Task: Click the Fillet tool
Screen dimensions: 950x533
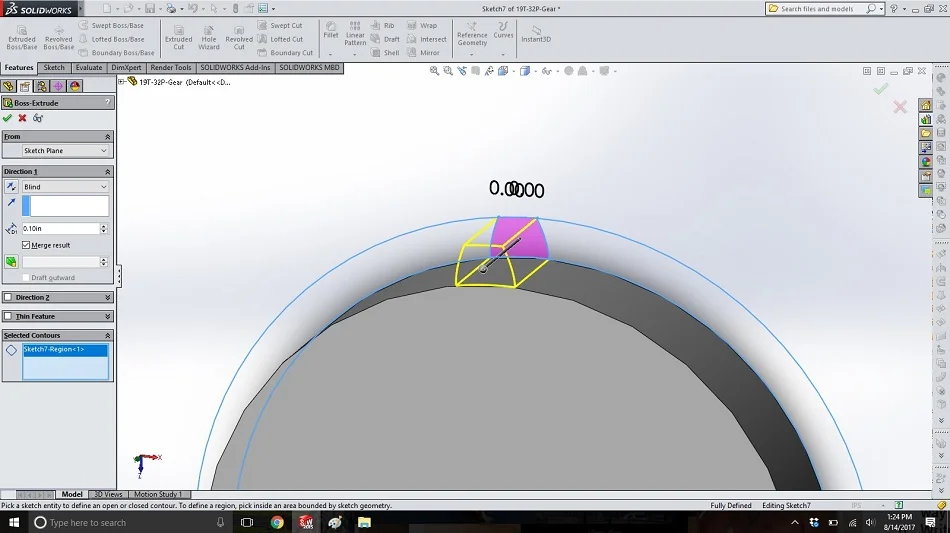Action: tap(331, 30)
